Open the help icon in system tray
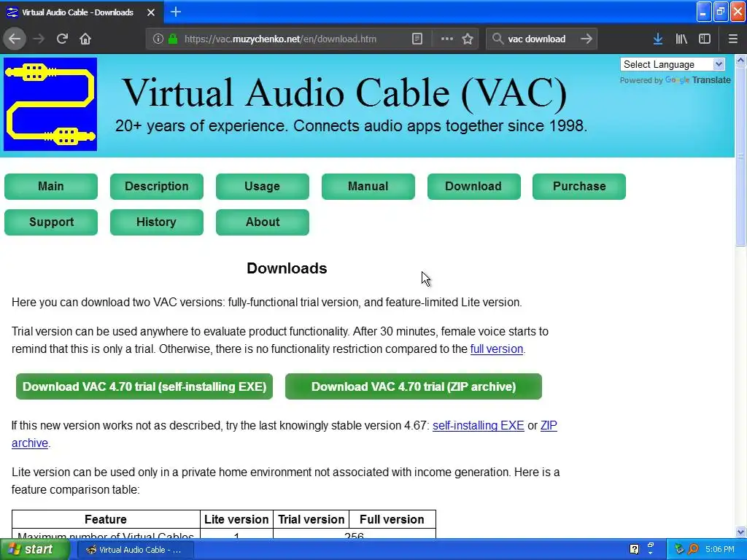The width and height of the screenshot is (747, 560). 634,549
